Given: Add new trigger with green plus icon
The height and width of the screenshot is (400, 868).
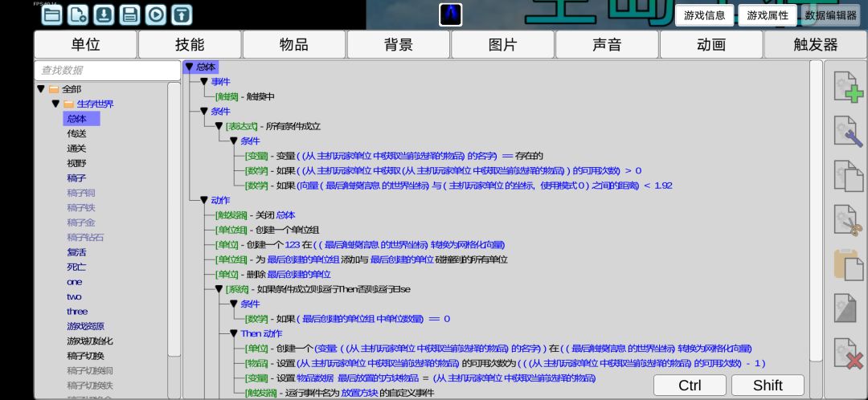Looking at the screenshot, I should click(x=848, y=87).
